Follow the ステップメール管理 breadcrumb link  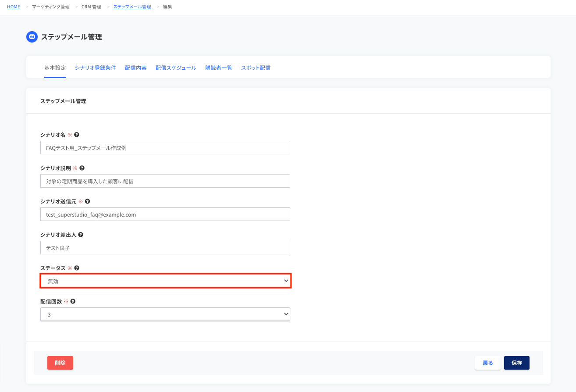click(132, 7)
